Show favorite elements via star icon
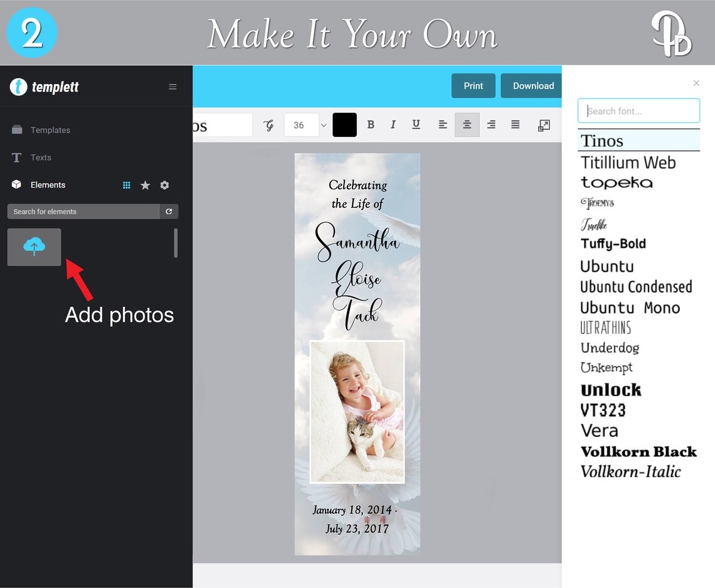Viewport: 715px width, 588px height. click(146, 184)
